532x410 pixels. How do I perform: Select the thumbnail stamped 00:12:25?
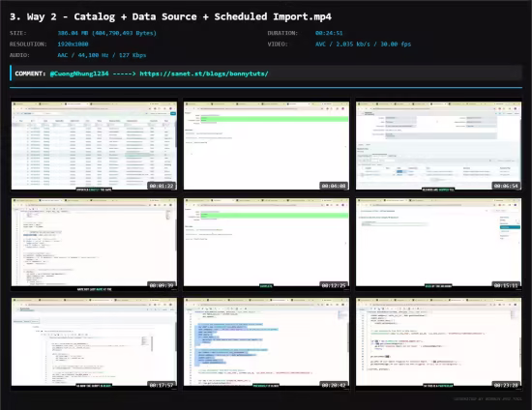266,245
